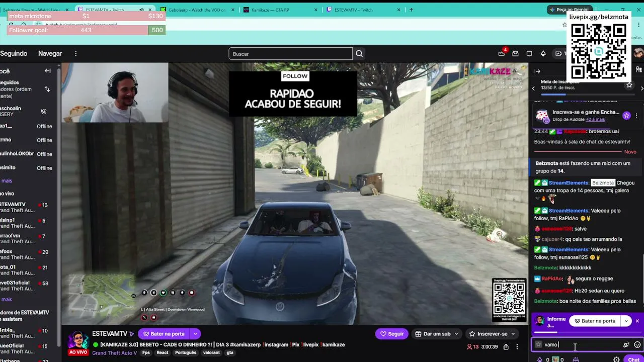Open the Inscrever-se subscribe dropdown
The image size is (644, 362).
492,334
